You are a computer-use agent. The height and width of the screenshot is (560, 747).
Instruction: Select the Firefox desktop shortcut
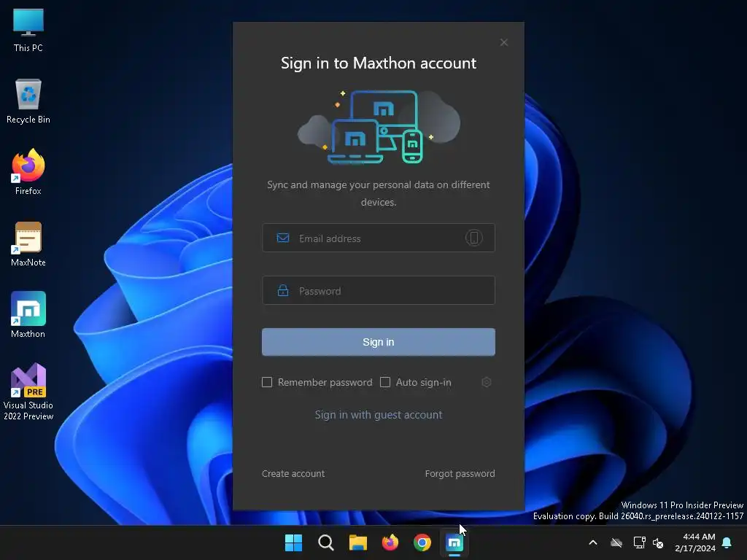(x=28, y=172)
